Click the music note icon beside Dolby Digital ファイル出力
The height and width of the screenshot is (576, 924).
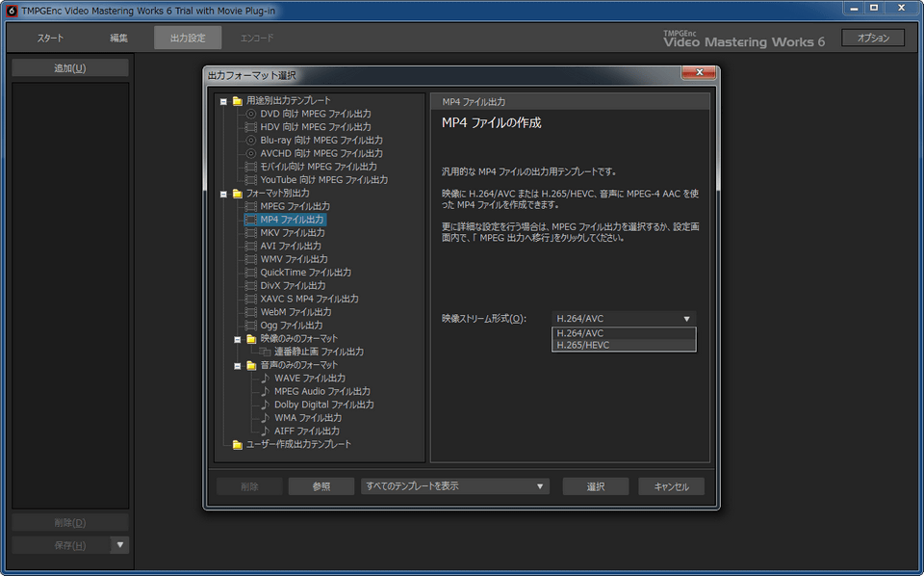(x=266, y=405)
